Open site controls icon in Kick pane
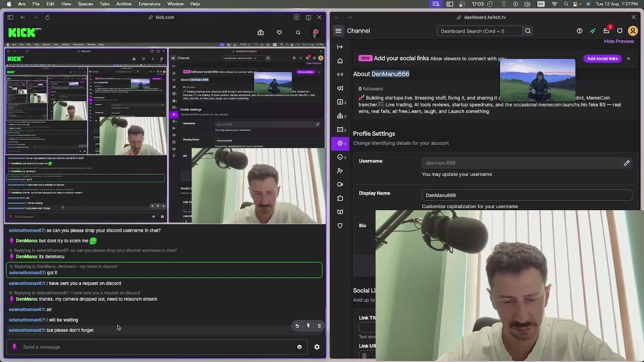Viewport: 644px width, 362px height. pyautogui.click(x=296, y=17)
